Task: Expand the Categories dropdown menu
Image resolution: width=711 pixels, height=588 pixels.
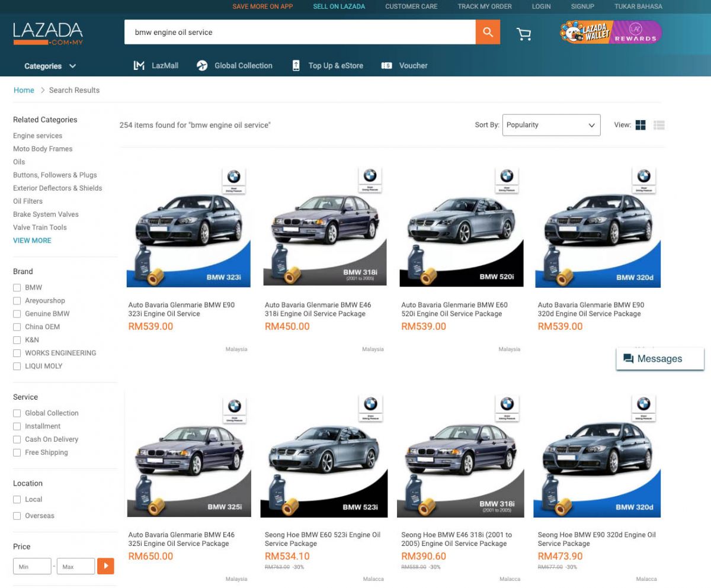Action: click(x=50, y=66)
